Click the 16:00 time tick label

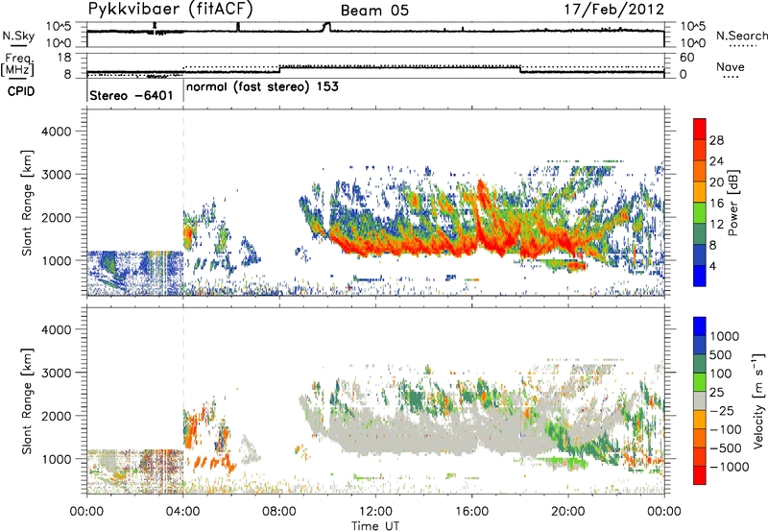471,512
